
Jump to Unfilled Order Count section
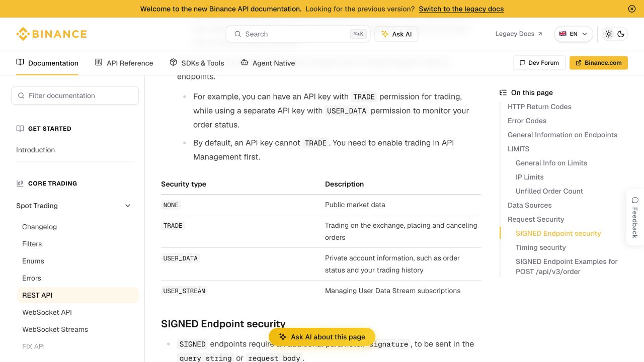[549, 191]
